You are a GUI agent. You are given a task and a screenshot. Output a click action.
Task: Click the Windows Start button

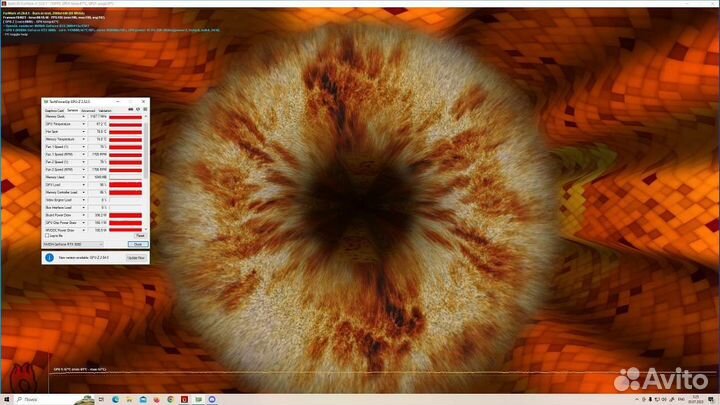[6, 399]
